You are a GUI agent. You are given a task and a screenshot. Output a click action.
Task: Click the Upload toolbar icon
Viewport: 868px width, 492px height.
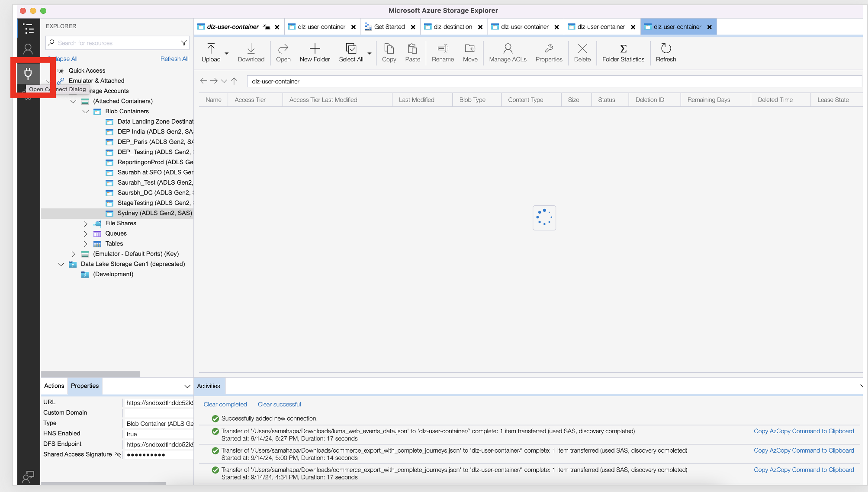211,48
